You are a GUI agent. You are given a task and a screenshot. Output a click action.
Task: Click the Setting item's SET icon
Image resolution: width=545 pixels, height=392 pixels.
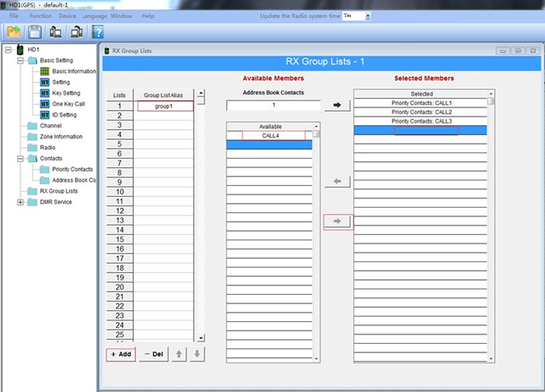pyautogui.click(x=44, y=82)
